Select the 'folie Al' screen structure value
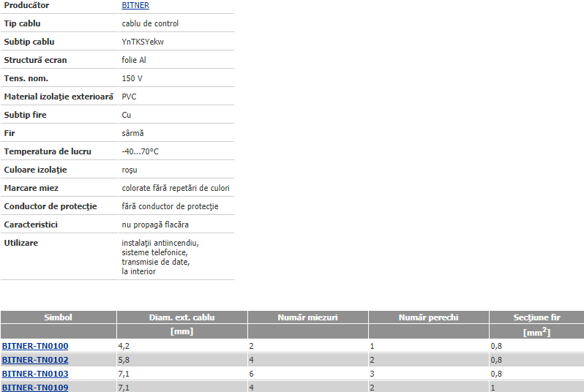Viewport: 584px width, 392px height. pos(134,60)
